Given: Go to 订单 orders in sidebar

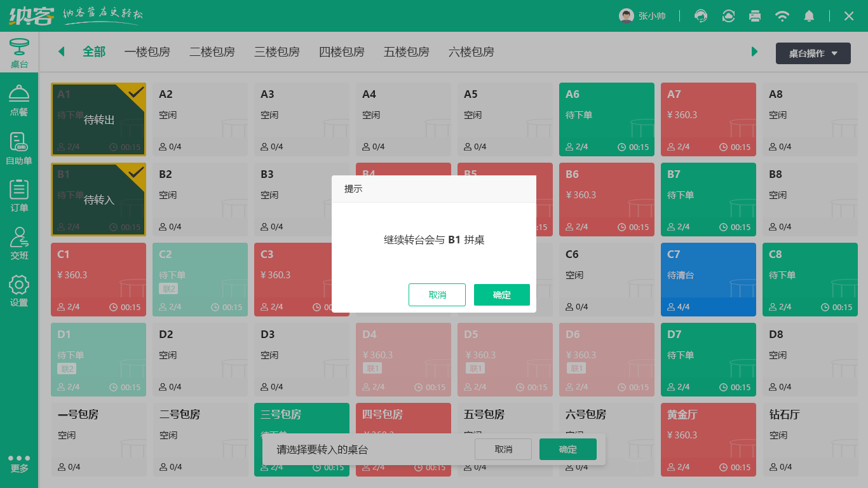Looking at the screenshot, I should click(x=19, y=196).
